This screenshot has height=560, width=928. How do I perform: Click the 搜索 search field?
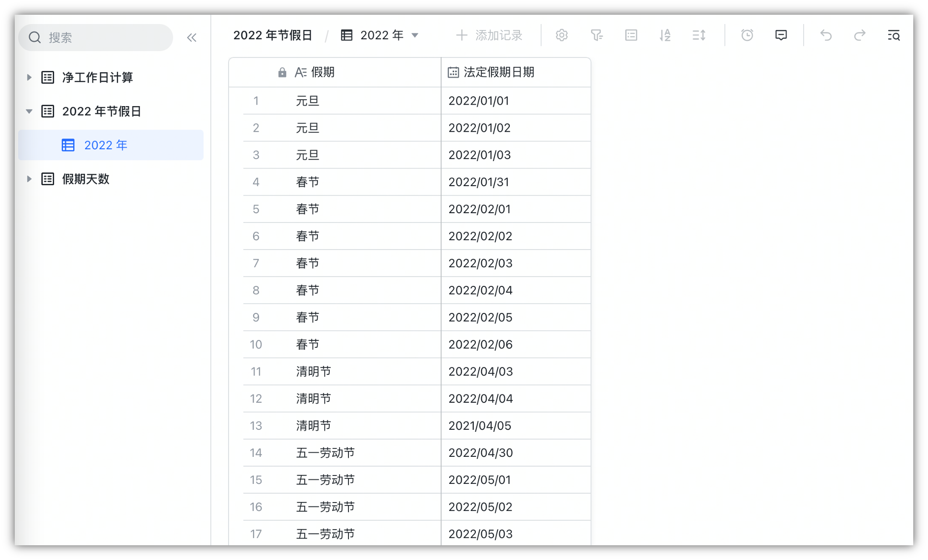coord(95,37)
